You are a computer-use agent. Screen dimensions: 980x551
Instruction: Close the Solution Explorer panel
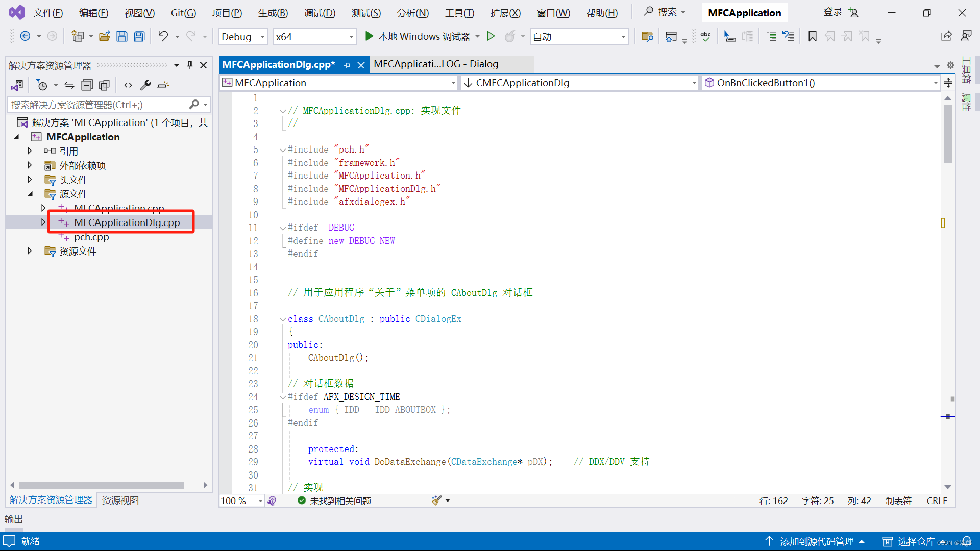(203, 65)
